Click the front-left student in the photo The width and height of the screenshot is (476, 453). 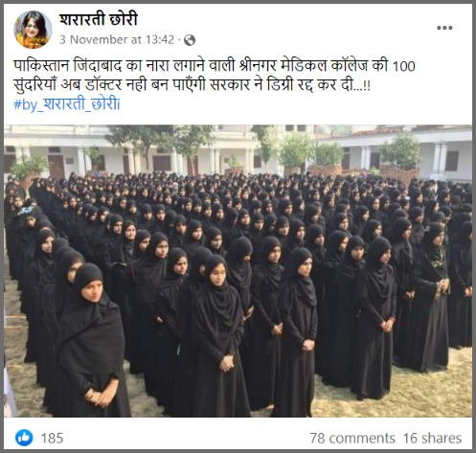point(93,340)
